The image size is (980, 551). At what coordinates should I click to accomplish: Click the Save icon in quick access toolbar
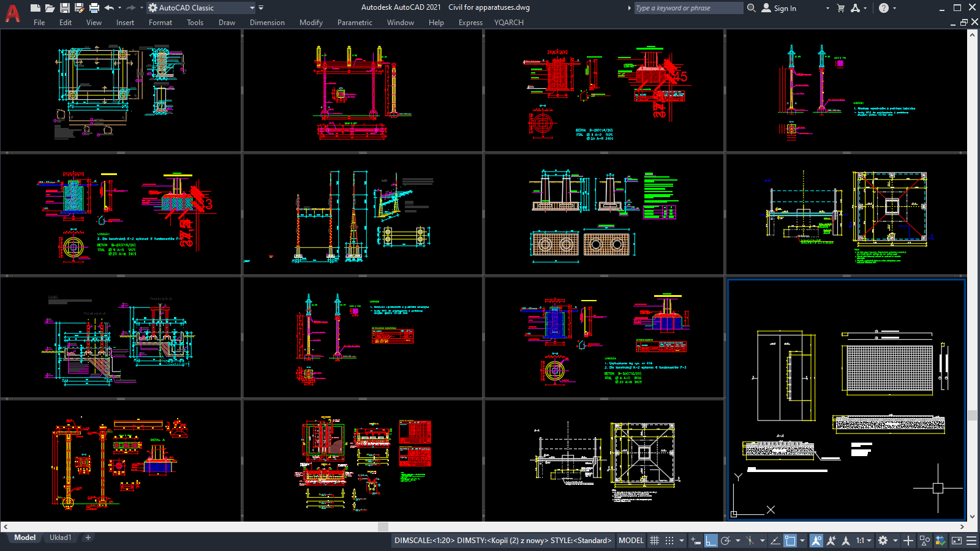pyautogui.click(x=64, y=8)
